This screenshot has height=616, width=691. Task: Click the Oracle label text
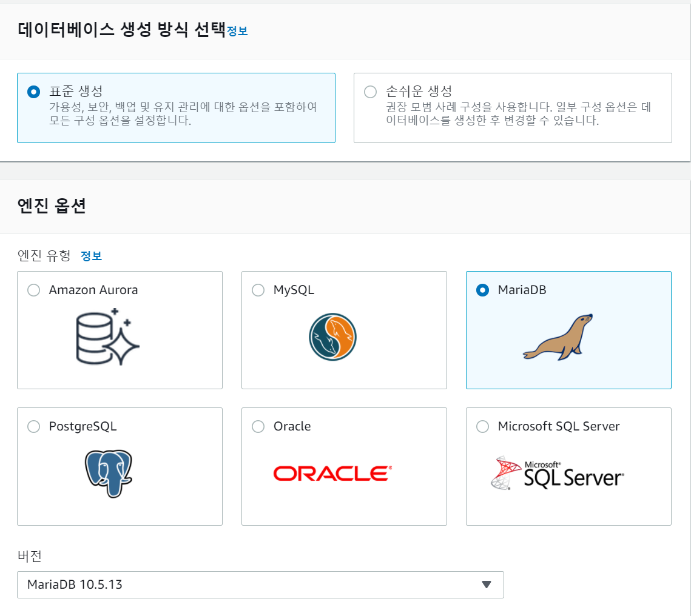292,427
